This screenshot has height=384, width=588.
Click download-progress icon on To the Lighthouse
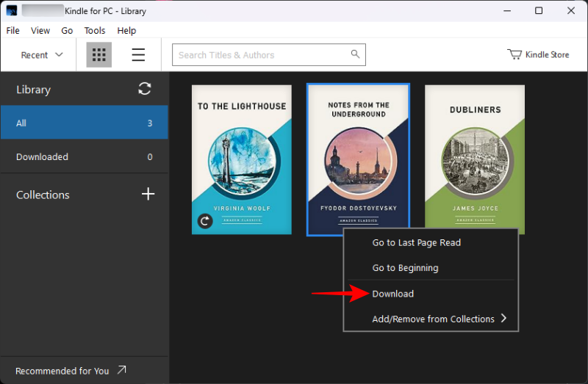click(x=205, y=221)
